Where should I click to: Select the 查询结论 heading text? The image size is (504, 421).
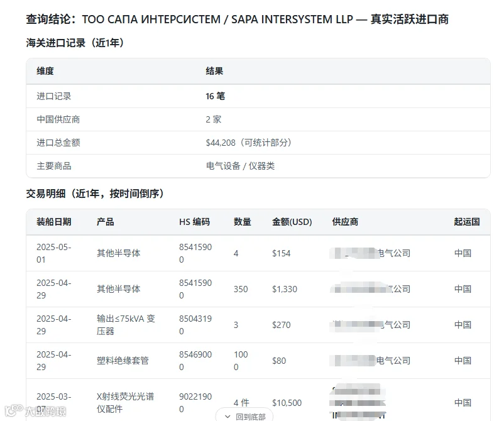(237, 19)
